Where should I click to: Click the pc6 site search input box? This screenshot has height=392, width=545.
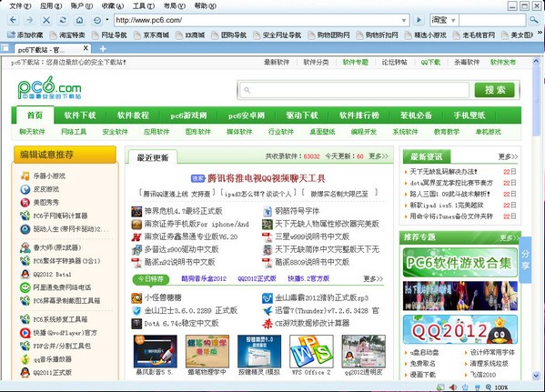pos(354,90)
